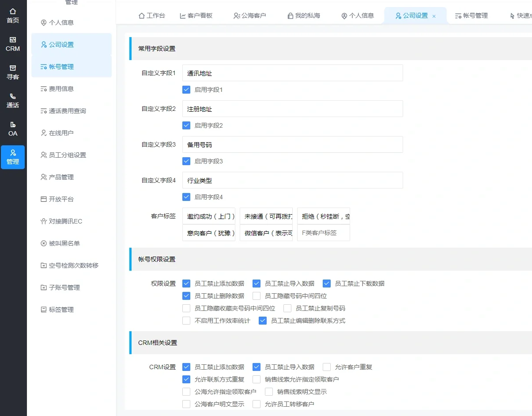Click the people icon on 公海客户 tab
The width and height of the screenshot is (532, 416).
237,15
